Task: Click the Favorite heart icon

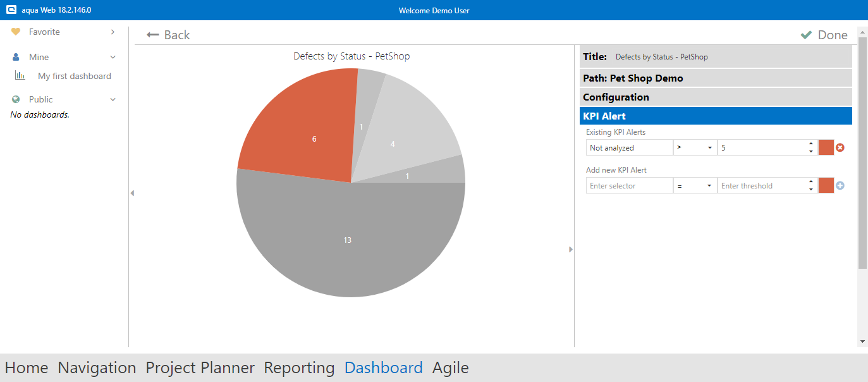Action: [16, 32]
